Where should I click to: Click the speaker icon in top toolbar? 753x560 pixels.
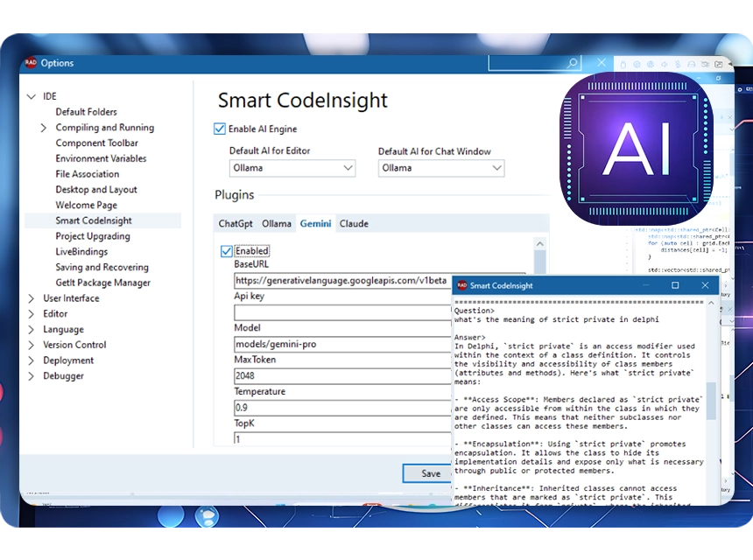665,64
